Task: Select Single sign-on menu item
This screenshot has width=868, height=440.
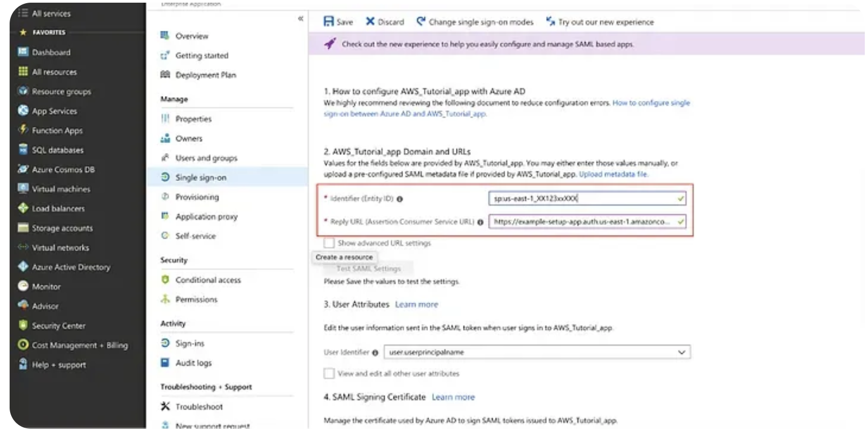Action: pyautogui.click(x=200, y=177)
